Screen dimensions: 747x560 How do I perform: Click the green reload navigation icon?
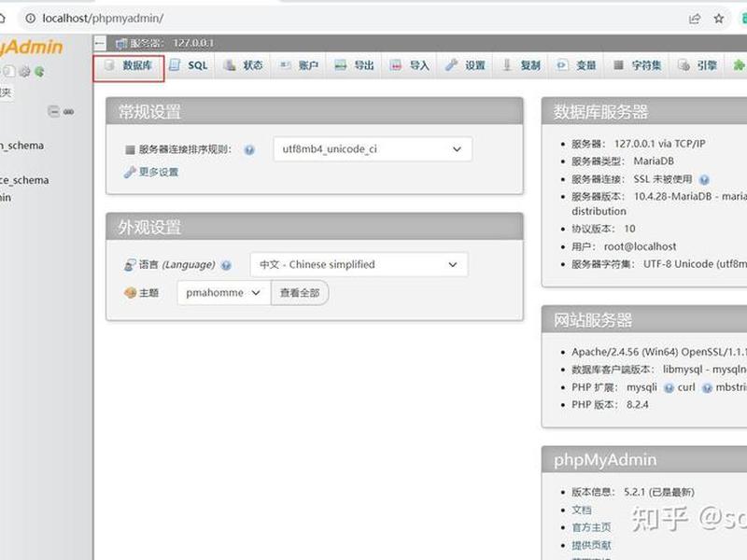tap(39, 72)
